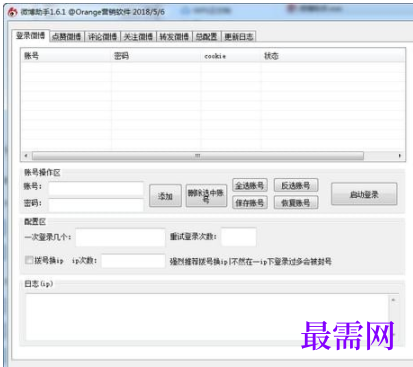Image resolution: width=413 pixels, height=367 pixels.
Task: Click the 状态 column header
Action: (333, 56)
